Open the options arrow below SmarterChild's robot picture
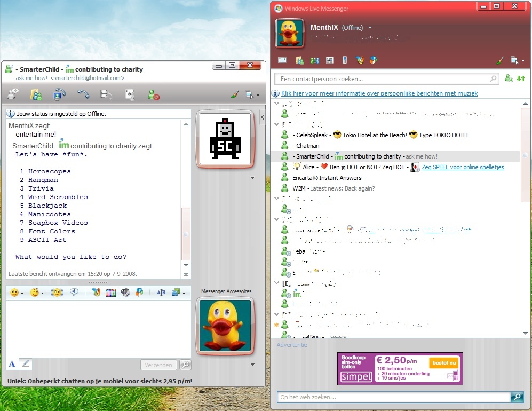532x411 pixels. point(252,178)
